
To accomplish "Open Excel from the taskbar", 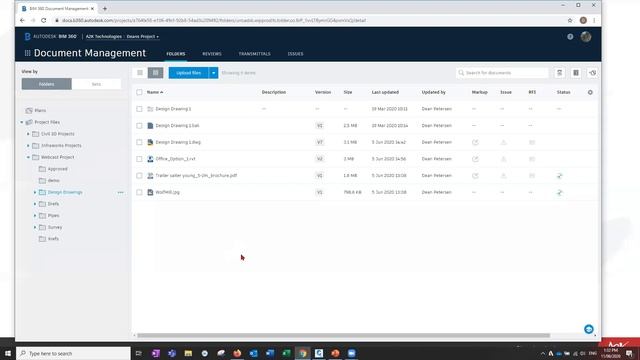I will [x=287, y=353].
